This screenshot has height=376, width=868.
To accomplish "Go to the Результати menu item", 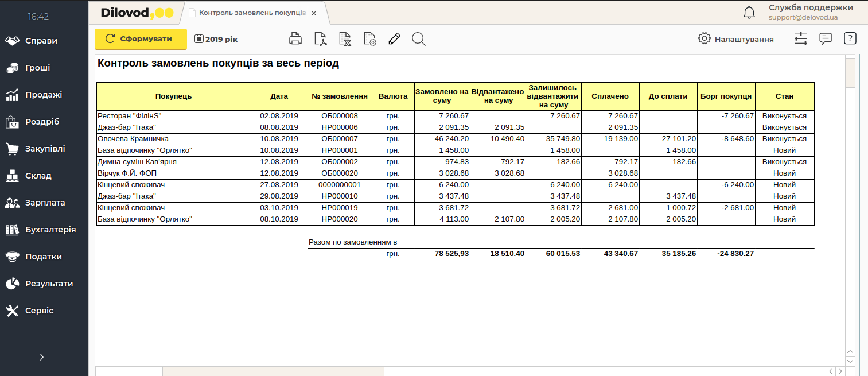I will [x=49, y=284].
